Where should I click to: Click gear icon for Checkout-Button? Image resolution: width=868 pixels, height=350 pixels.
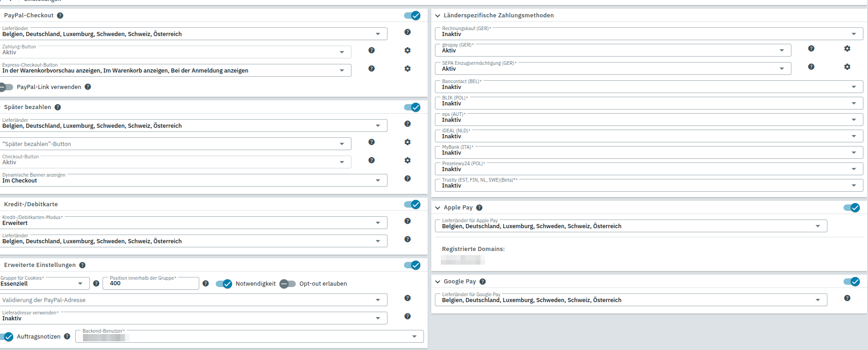[x=408, y=161]
